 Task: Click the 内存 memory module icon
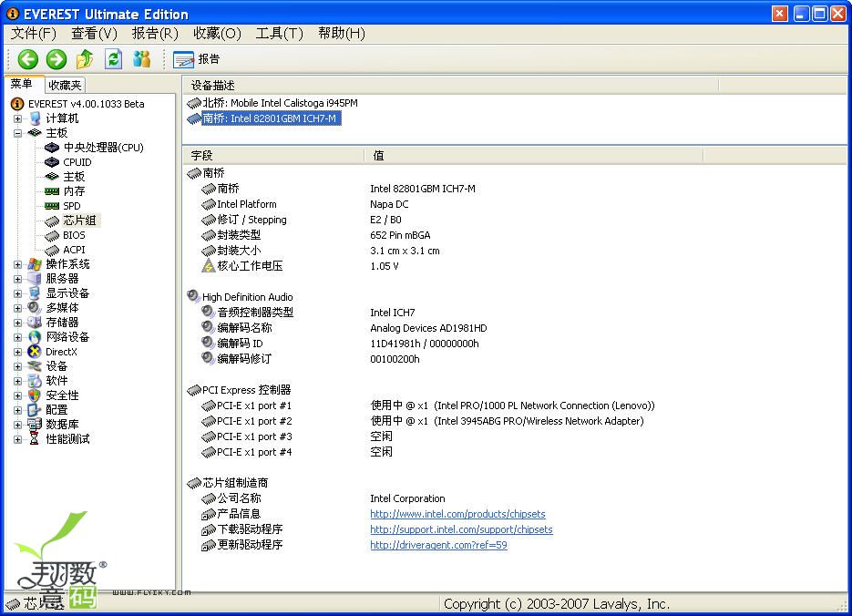point(52,191)
